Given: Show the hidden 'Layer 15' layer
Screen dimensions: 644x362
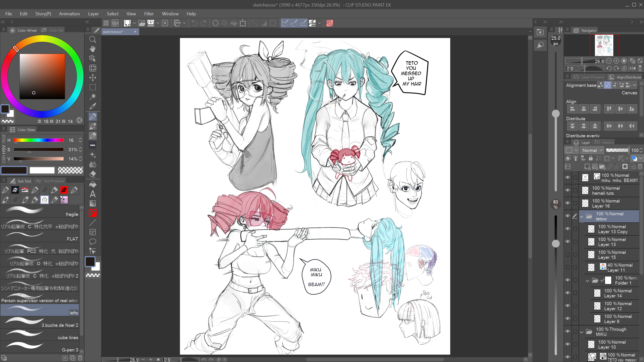Looking at the screenshot, I should [x=567, y=255].
